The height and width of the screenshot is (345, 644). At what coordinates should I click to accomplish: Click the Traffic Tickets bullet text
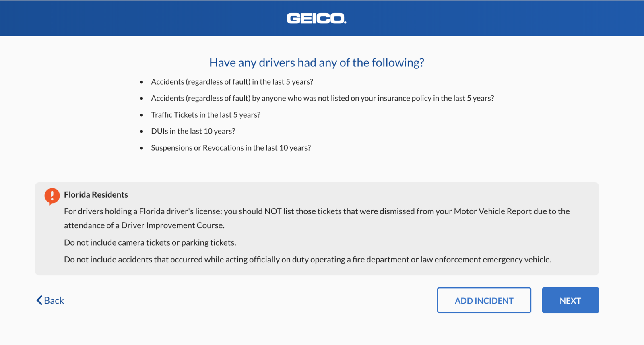tap(206, 115)
